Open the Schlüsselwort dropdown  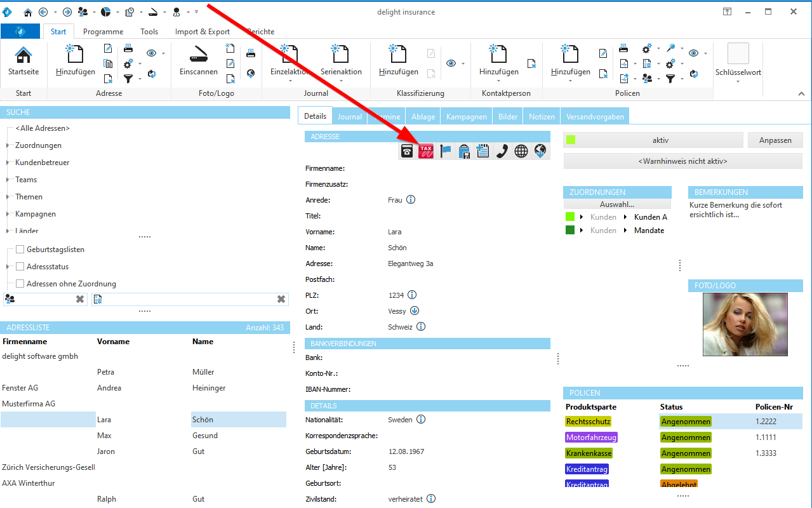point(738,73)
